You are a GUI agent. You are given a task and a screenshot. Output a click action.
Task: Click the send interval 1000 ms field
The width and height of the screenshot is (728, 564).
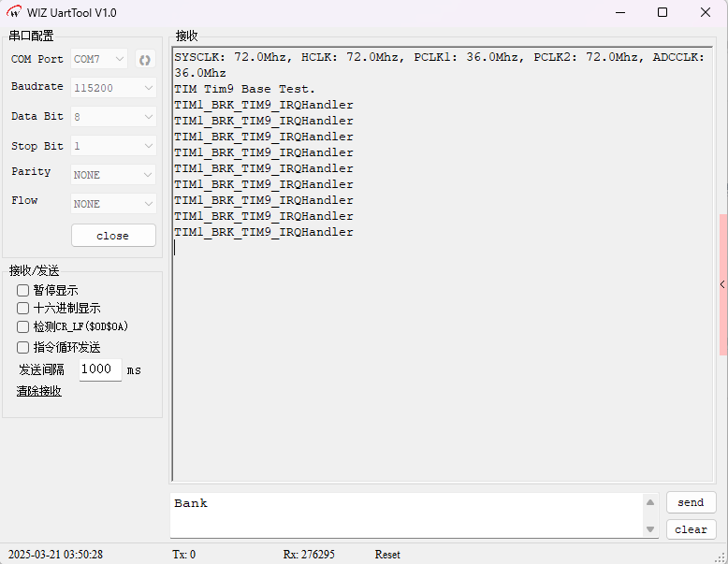coord(99,369)
